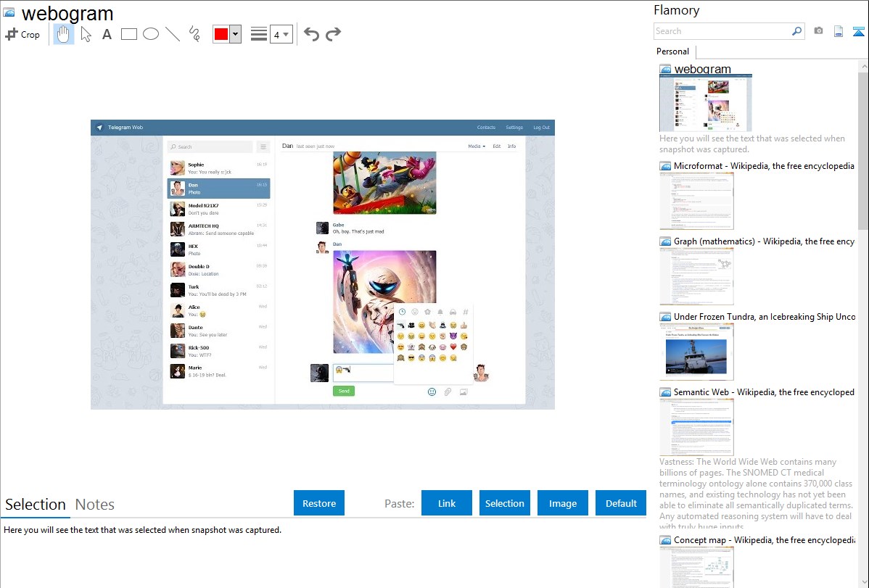
Task: Open the Under Frozen Tundra snapshot thumbnail
Action: pos(696,352)
